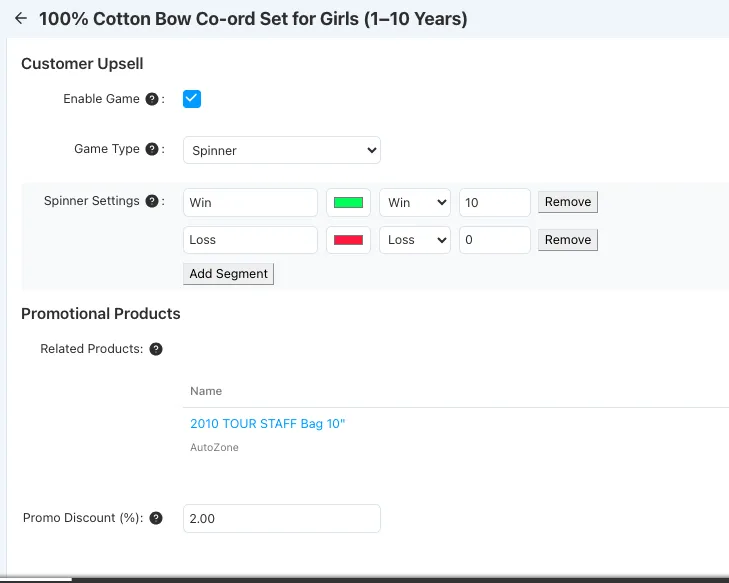
Task: Select the Name column header
Action: 206,391
